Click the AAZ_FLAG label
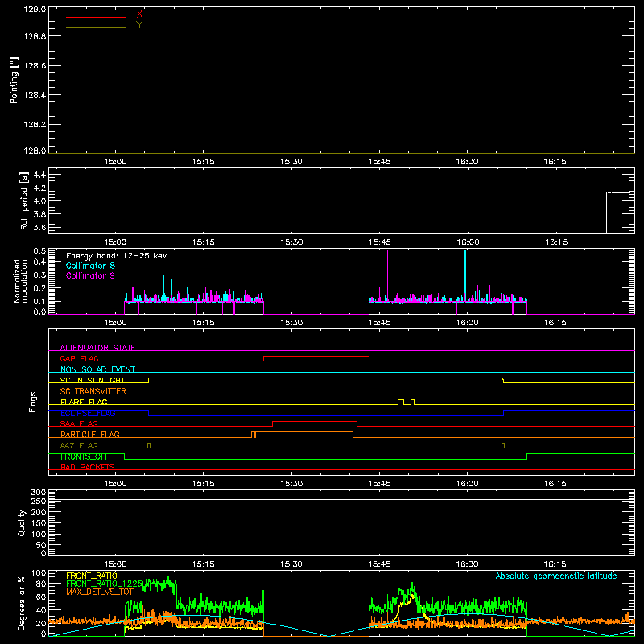Viewport: 644px width, 644px height. pos(79,445)
